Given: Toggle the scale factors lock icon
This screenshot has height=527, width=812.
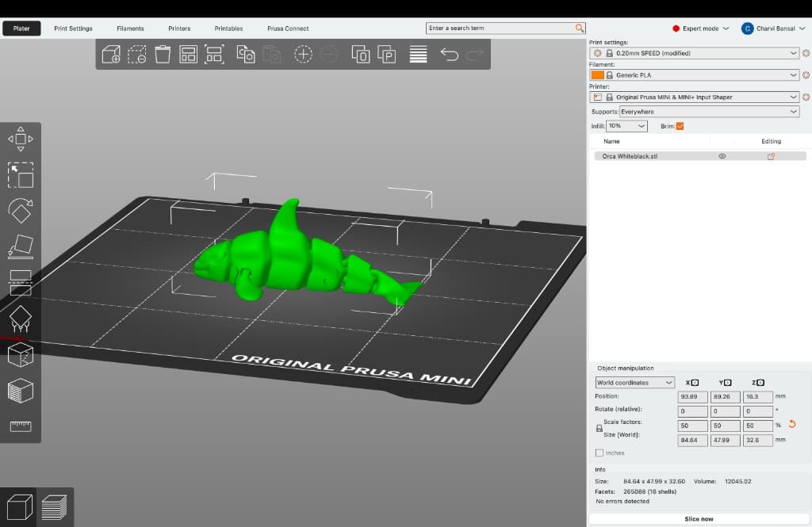Looking at the screenshot, I should [599, 429].
